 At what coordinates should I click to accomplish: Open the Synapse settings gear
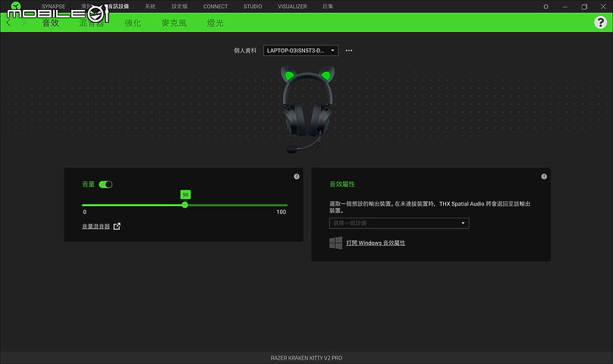point(545,7)
